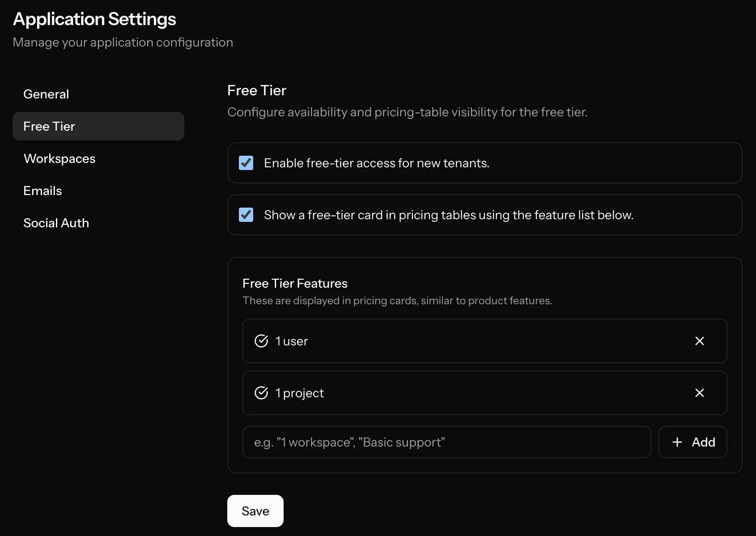756x536 pixels.
Task: Remove the "1 project" feature with the X icon
Action: pyautogui.click(x=700, y=393)
